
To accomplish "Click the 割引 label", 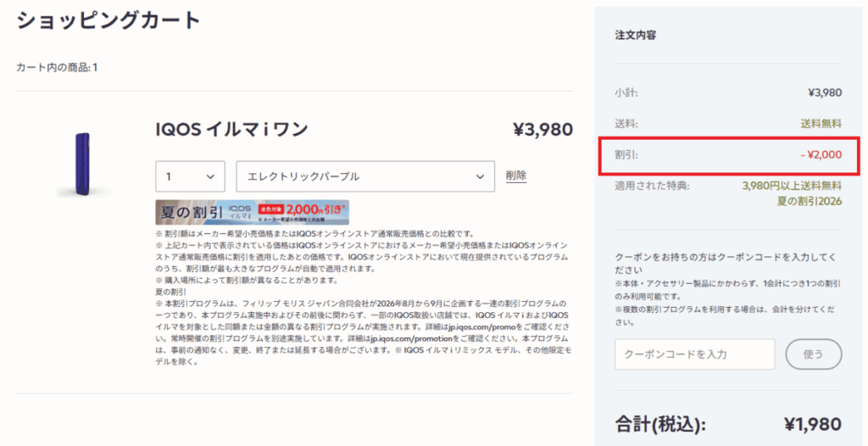I will pyautogui.click(x=626, y=154).
